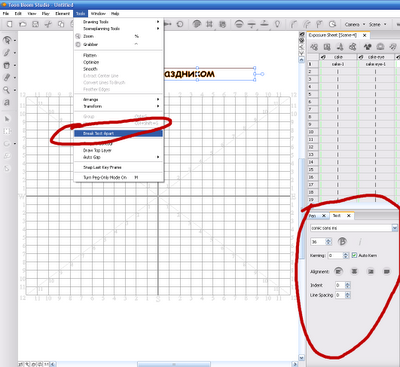Select the Paint Bucket tool in left toolbar
Screen dimensions: 400x367
tap(6, 65)
